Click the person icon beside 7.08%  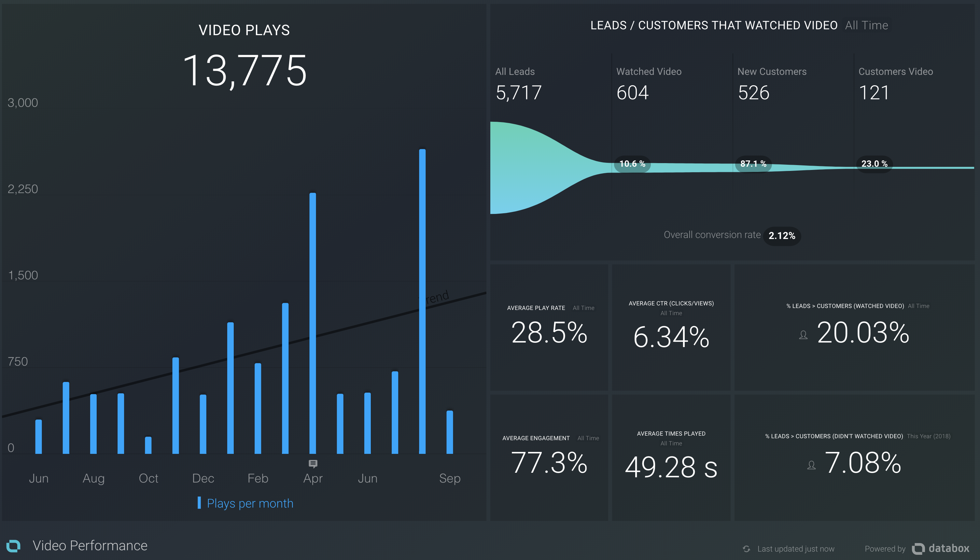pos(811,465)
